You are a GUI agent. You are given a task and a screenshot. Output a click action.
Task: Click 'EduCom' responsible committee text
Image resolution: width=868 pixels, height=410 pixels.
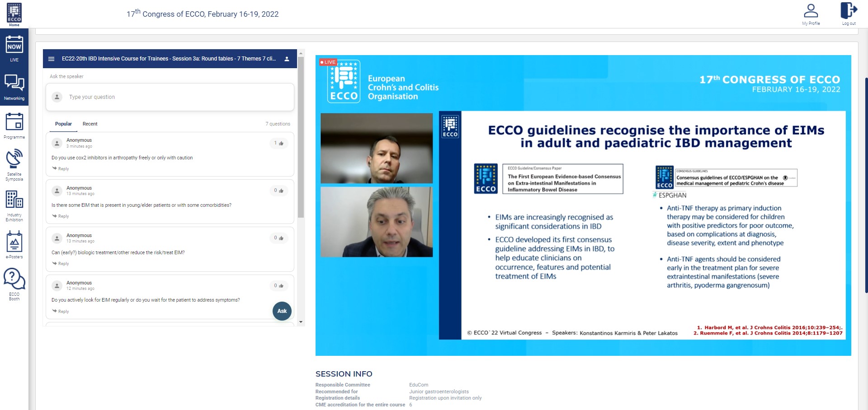click(419, 385)
